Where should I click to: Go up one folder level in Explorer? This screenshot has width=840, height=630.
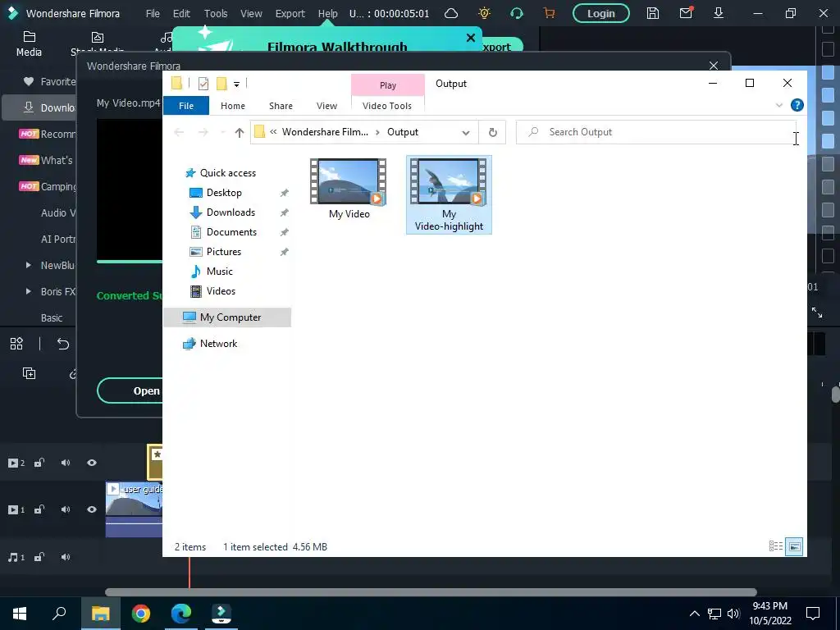tap(239, 132)
